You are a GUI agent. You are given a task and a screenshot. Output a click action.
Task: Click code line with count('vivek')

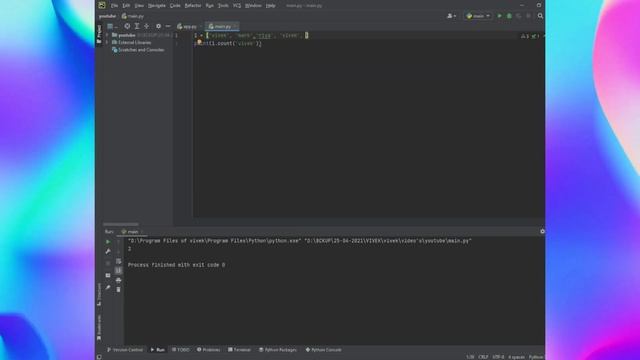click(x=229, y=43)
